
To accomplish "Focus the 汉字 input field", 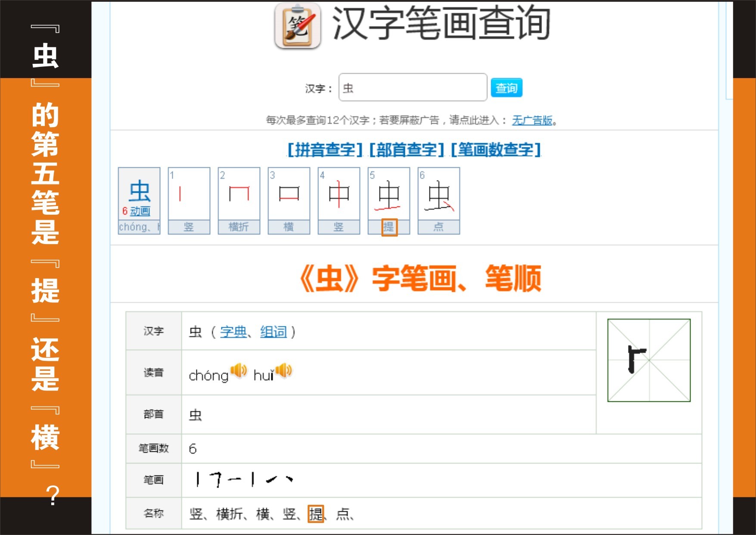I will coord(412,88).
